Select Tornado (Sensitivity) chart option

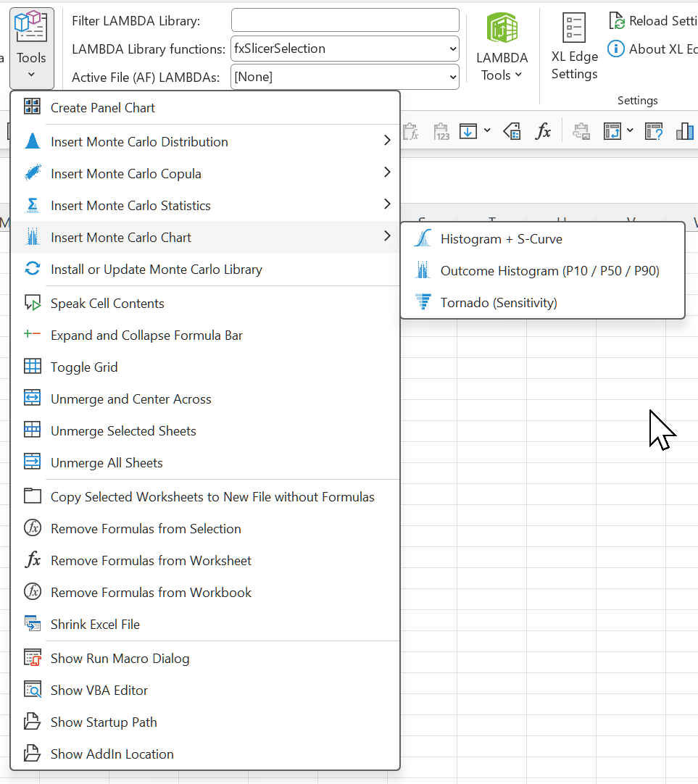542,303
